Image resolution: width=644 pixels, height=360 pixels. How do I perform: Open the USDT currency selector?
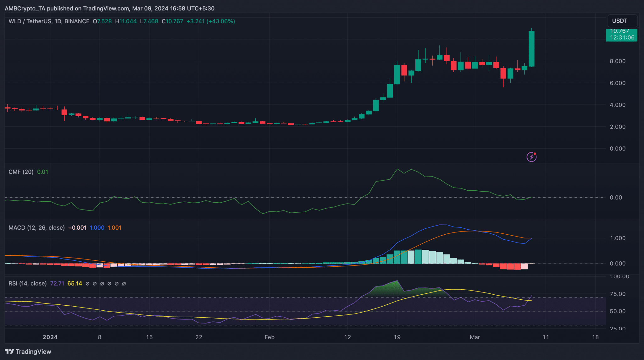pos(622,21)
